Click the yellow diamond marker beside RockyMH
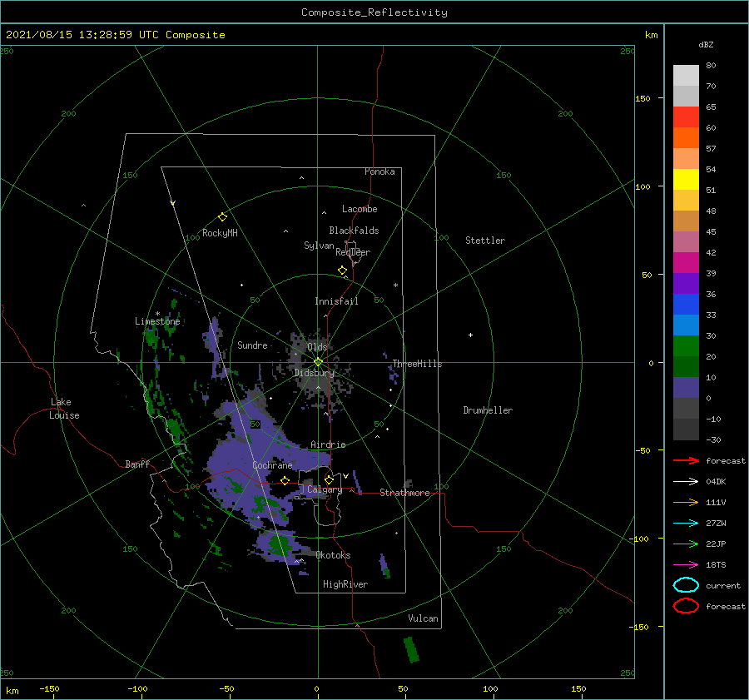The width and height of the screenshot is (749, 700). click(x=222, y=217)
